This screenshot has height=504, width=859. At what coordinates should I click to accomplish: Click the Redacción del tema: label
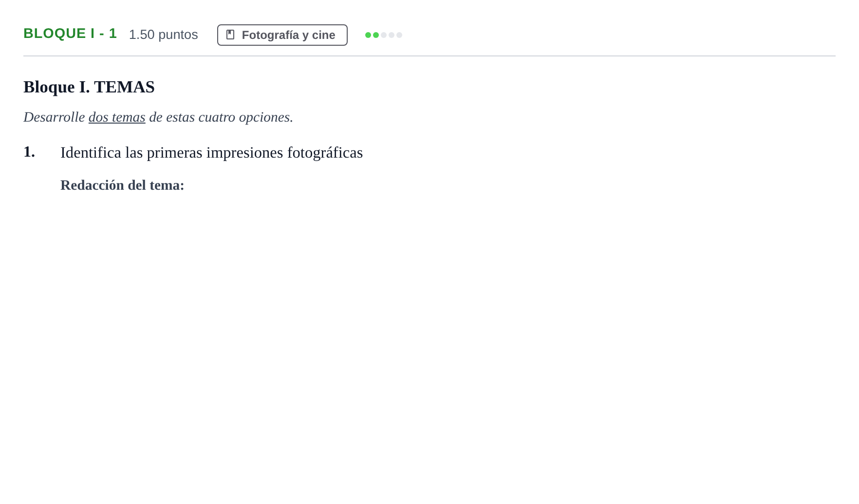(122, 185)
